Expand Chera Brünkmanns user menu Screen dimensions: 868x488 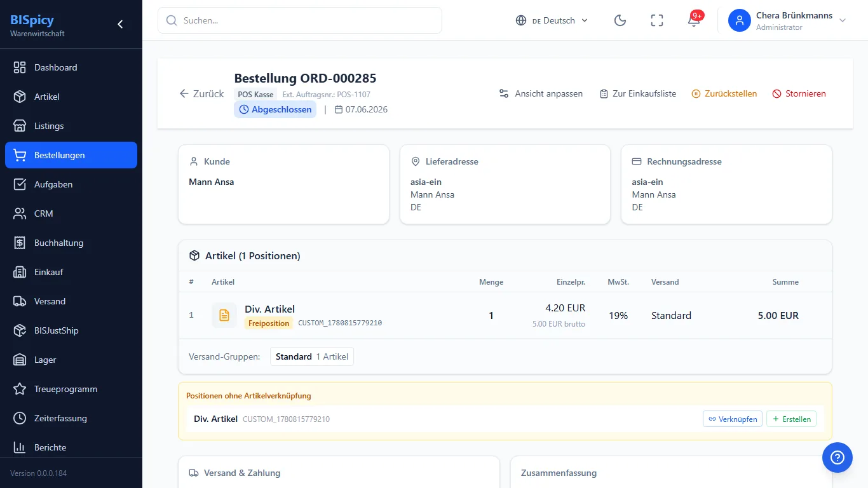[788, 20]
